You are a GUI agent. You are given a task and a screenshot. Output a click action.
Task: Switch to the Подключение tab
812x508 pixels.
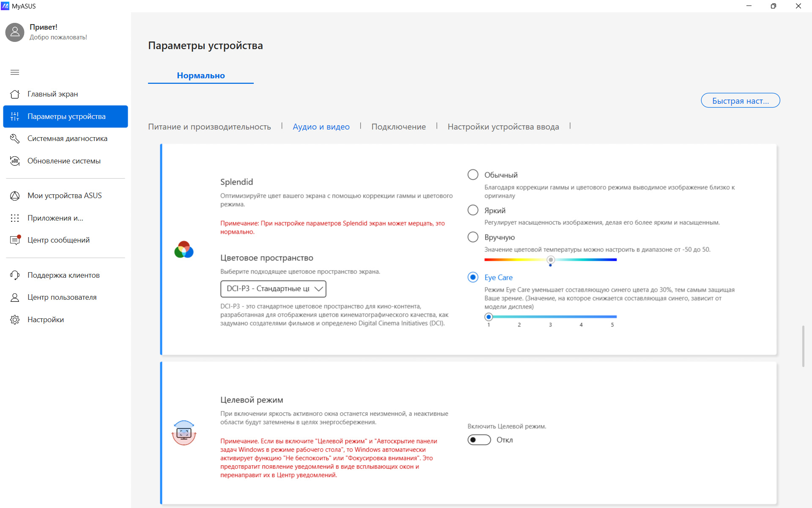(x=398, y=127)
